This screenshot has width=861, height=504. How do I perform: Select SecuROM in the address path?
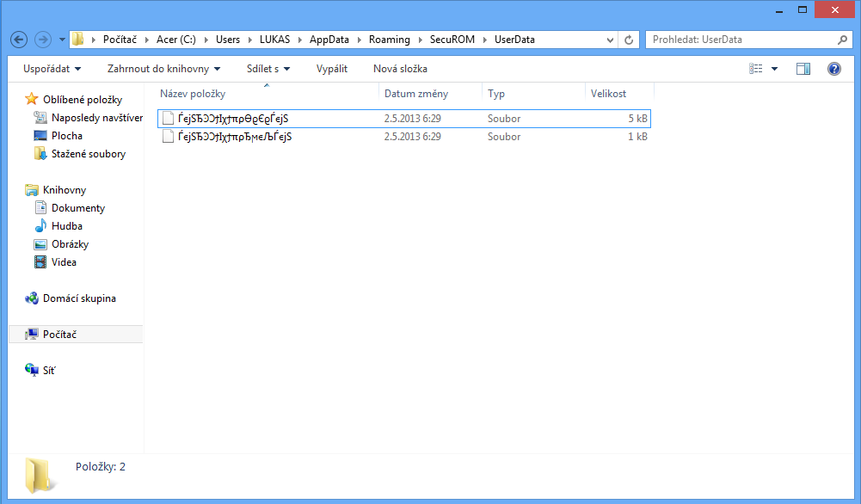point(452,40)
